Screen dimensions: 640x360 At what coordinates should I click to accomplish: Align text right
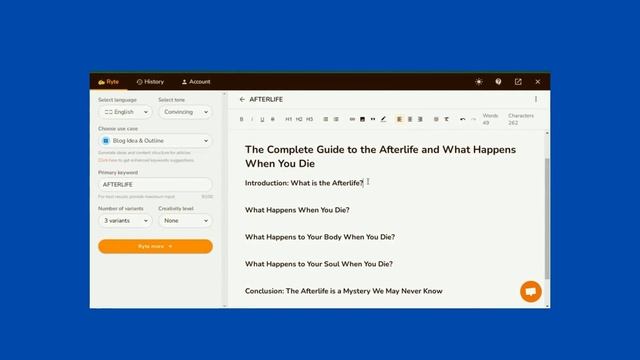(x=420, y=119)
